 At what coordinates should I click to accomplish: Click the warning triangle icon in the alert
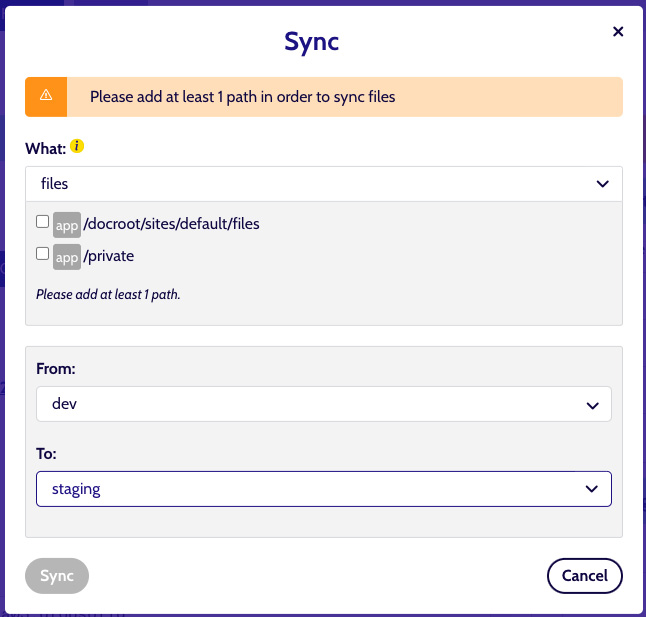[x=46, y=96]
